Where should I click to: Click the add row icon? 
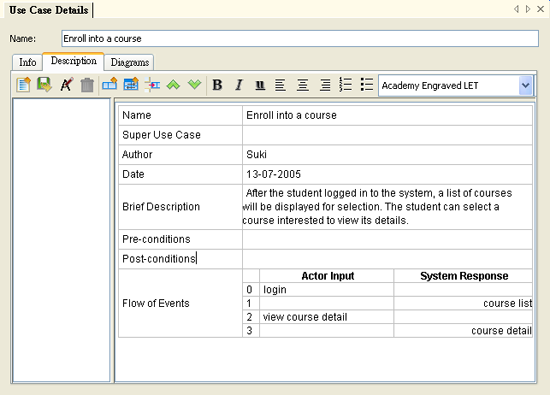coord(109,85)
